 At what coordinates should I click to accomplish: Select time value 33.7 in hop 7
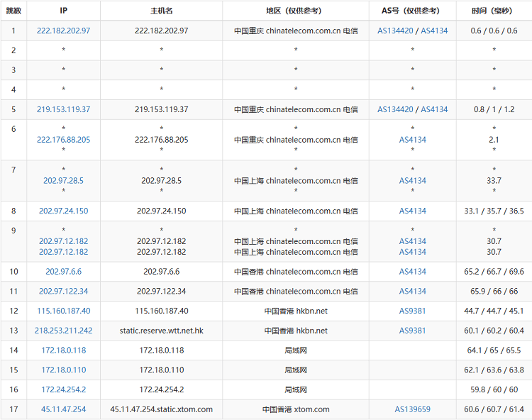click(494, 180)
